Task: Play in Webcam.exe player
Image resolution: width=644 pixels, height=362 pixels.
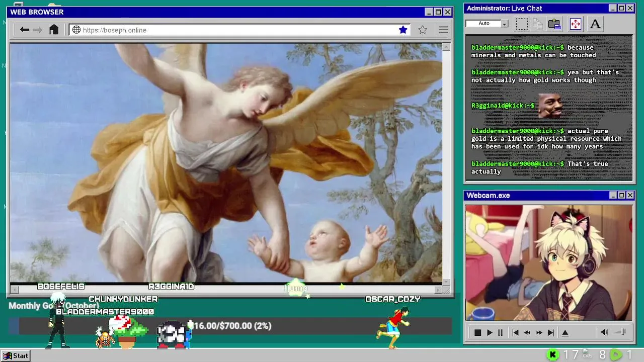Action: click(489, 333)
